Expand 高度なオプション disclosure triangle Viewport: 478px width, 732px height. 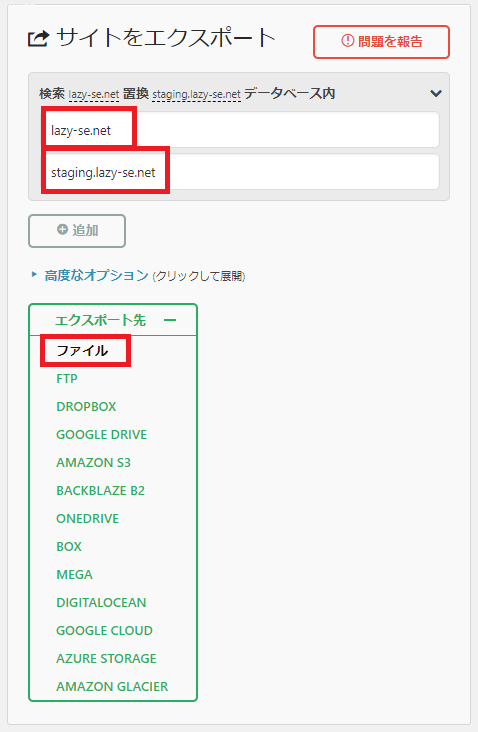pyautogui.click(x=34, y=274)
